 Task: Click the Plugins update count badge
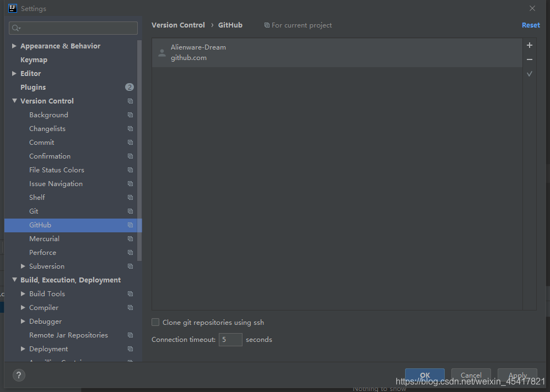click(130, 87)
